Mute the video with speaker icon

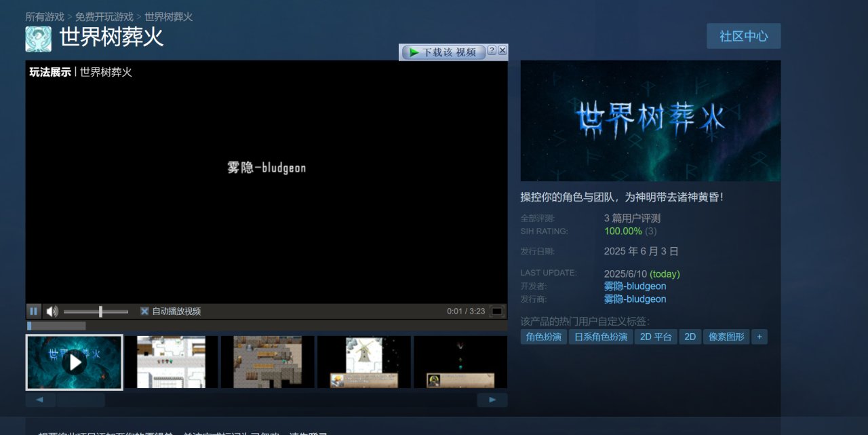click(x=52, y=311)
